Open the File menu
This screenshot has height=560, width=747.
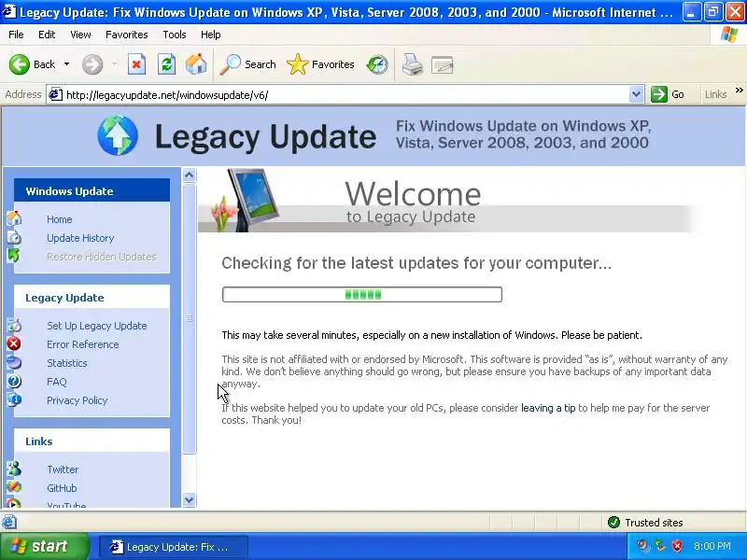[x=16, y=35]
